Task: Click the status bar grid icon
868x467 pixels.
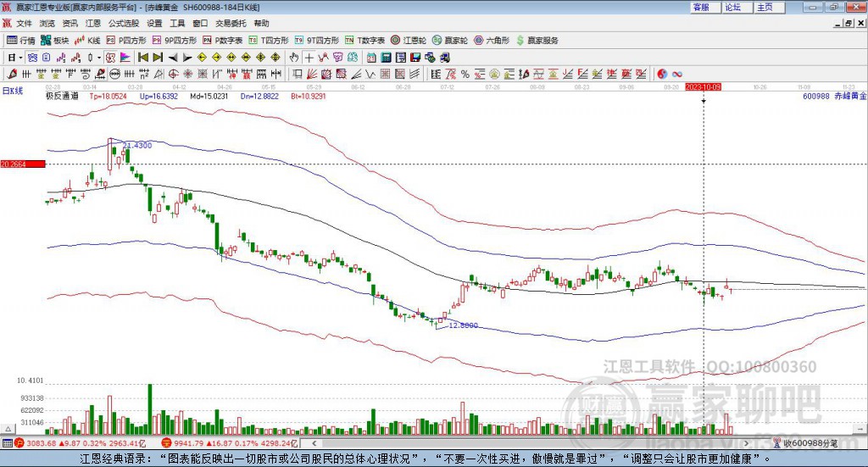Action: click(7, 443)
